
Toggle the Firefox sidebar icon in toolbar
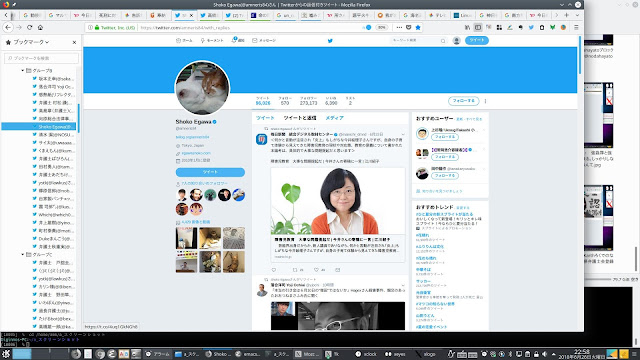(478, 27)
